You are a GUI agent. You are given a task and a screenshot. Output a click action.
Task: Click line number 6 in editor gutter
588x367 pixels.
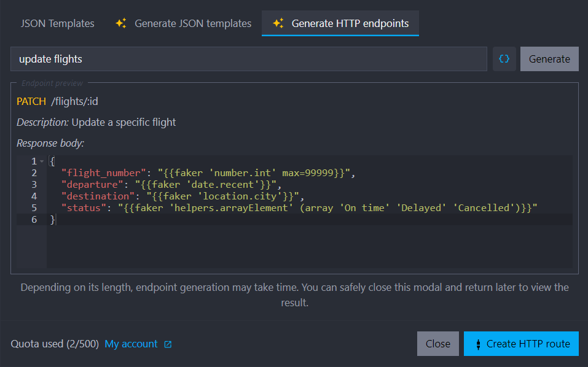[x=34, y=220]
